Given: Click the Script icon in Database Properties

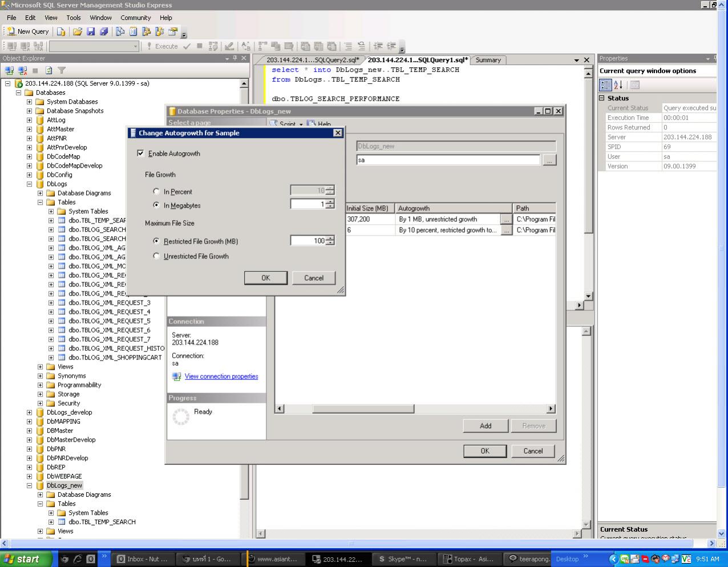Looking at the screenshot, I should [274, 123].
